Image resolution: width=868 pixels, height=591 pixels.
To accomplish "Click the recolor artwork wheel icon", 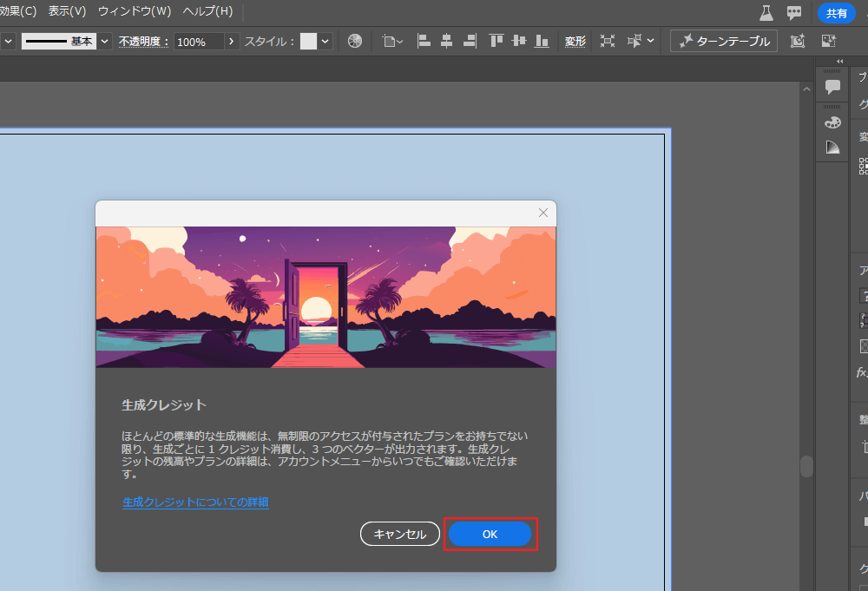I will [x=355, y=41].
